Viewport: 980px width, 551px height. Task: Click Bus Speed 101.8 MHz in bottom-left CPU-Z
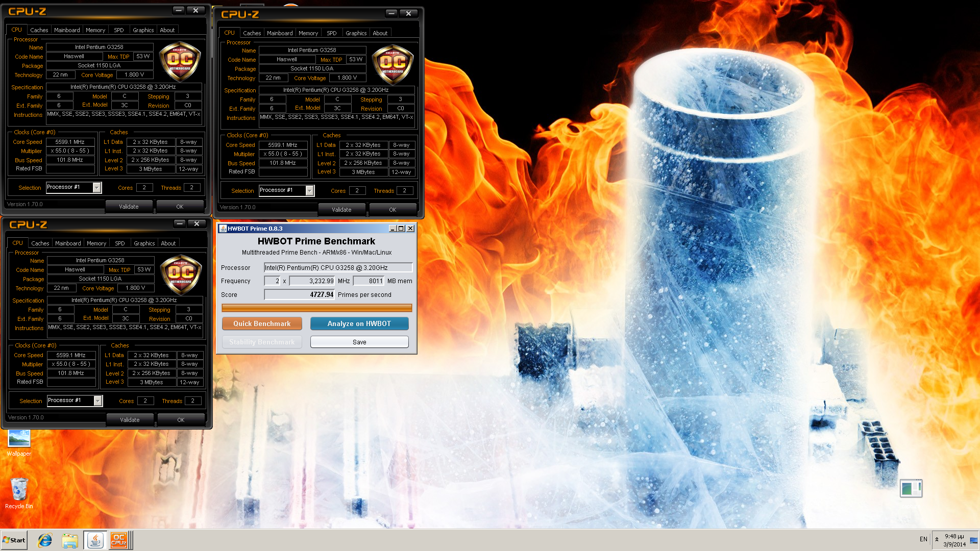pyautogui.click(x=71, y=373)
